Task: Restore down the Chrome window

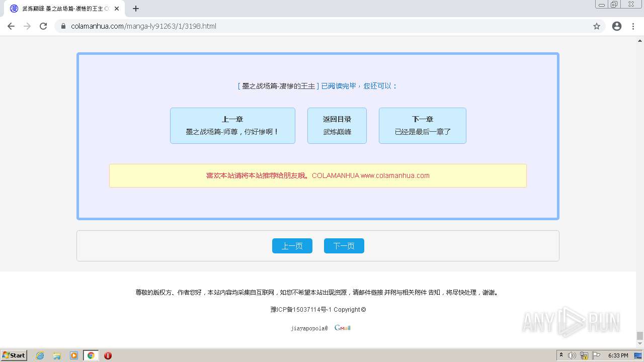Action: click(614, 5)
